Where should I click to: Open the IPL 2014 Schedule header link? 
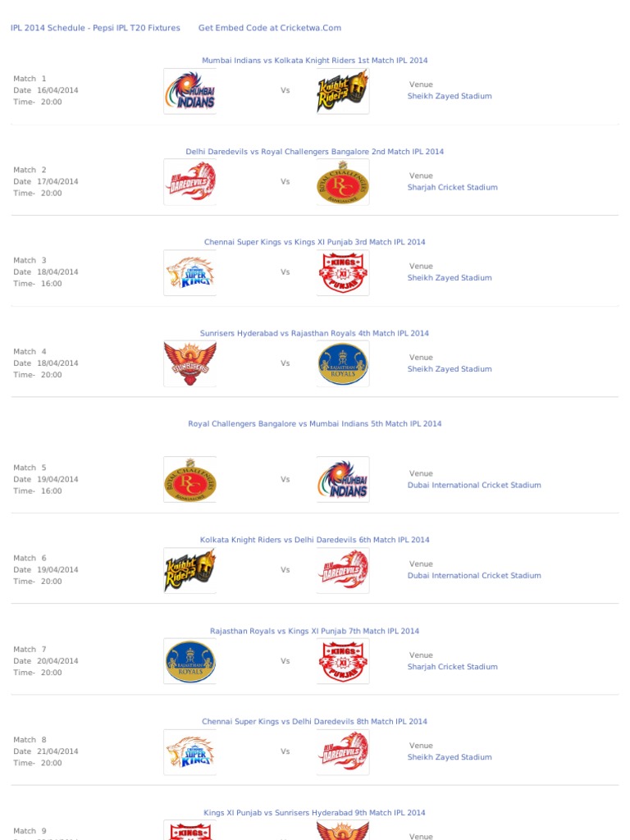click(x=95, y=28)
